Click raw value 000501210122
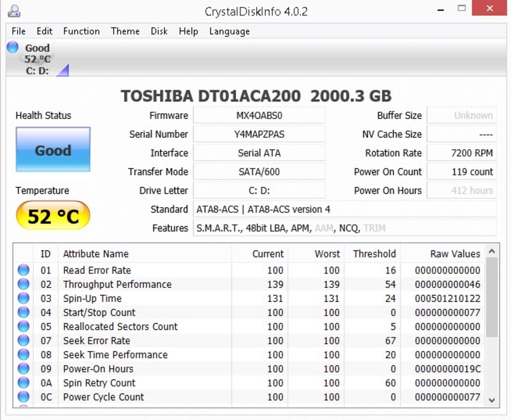 click(x=447, y=298)
